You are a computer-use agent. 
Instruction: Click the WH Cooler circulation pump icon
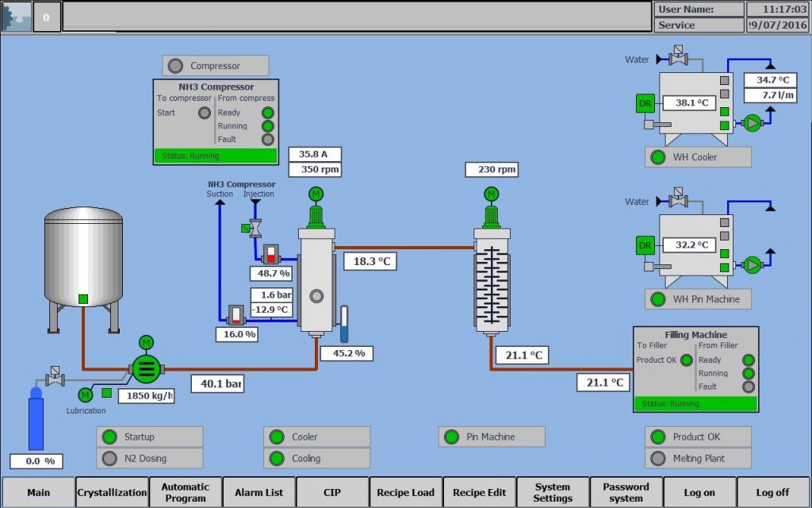coord(752,123)
